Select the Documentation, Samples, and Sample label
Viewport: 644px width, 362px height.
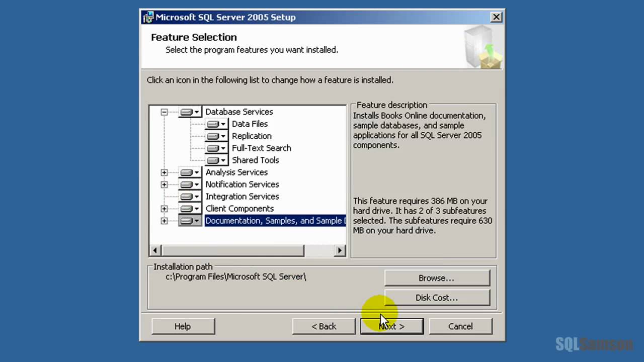(275, 220)
